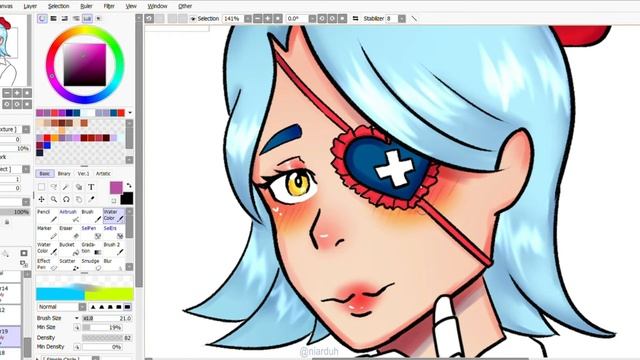Open the brush blending mode Normal dropdown
This screenshot has width=640, height=360.
click(62, 307)
